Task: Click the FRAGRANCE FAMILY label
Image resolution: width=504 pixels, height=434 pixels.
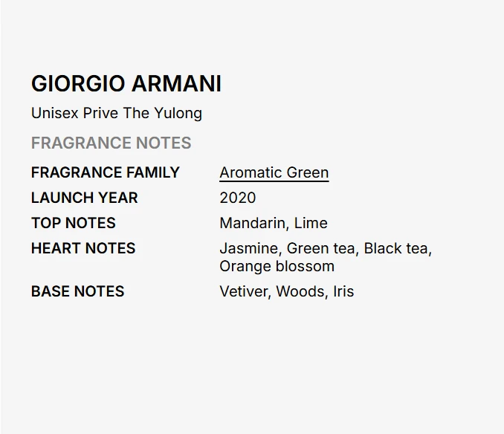Action: pyautogui.click(x=106, y=172)
